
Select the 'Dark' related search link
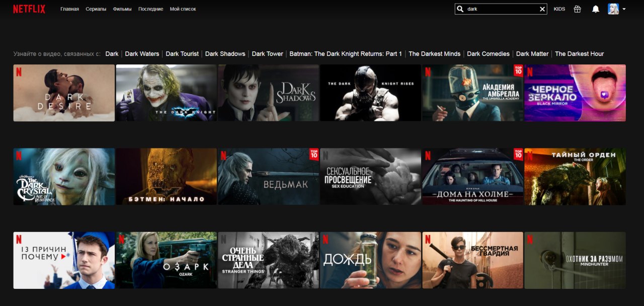click(112, 54)
